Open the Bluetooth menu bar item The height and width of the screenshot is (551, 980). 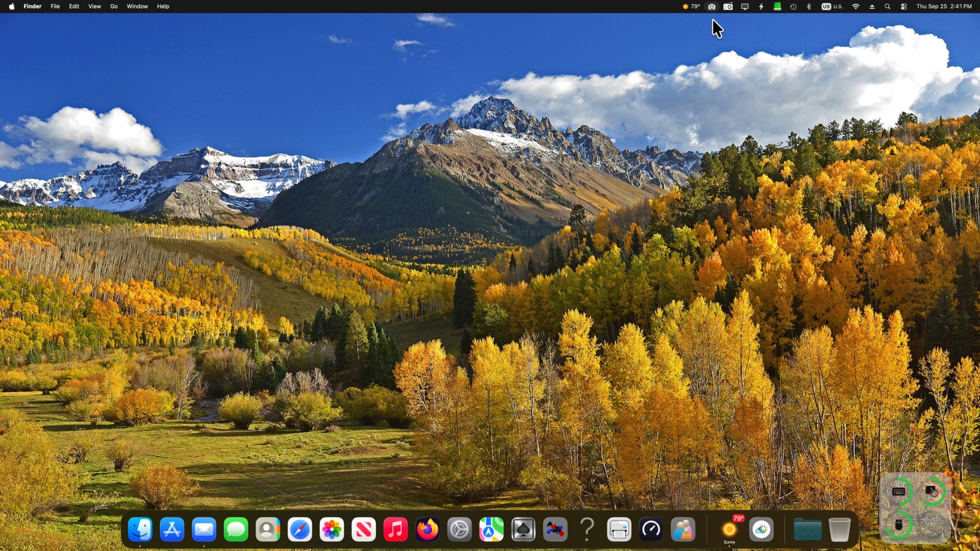[x=809, y=6]
